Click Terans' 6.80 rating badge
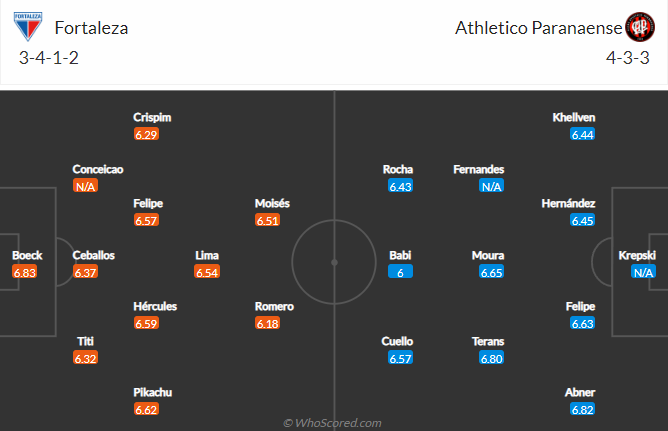The image size is (668, 431). coord(491,358)
